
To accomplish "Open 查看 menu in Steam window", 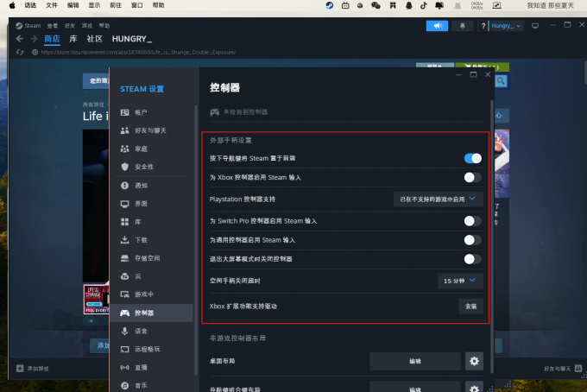I will coord(53,25).
